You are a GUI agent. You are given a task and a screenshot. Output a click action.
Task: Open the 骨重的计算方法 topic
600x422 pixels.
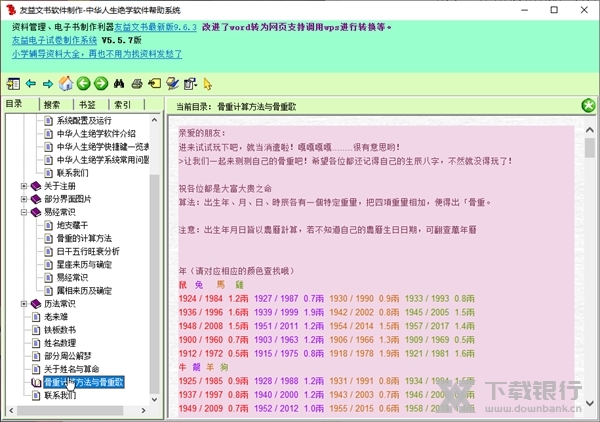pos(84,238)
